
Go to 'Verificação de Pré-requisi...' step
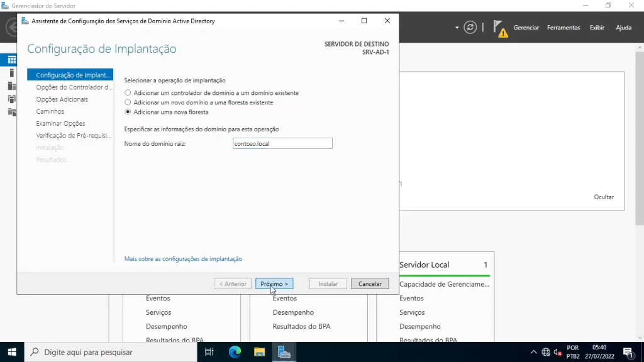[74, 135]
